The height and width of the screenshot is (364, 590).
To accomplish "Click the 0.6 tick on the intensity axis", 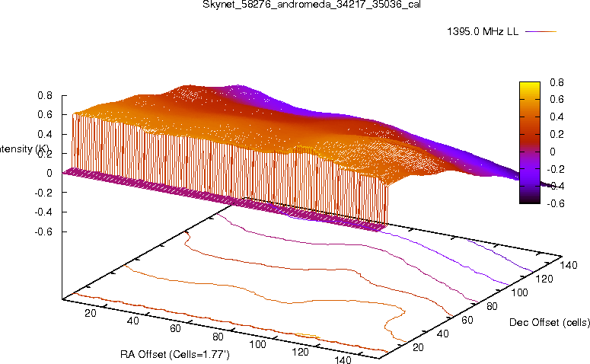I will point(45,115).
